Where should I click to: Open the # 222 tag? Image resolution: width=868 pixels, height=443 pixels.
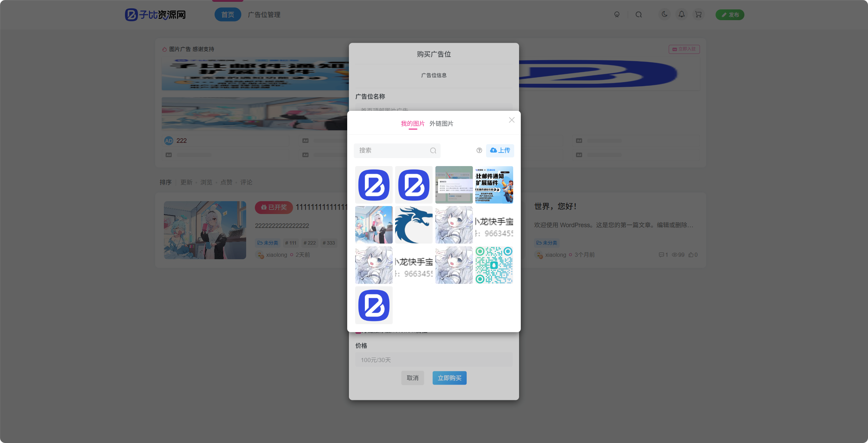point(310,243)
